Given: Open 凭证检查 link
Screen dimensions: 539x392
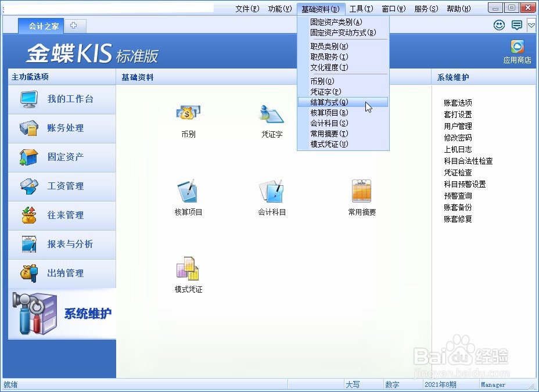Looking at the screenshot, I should coord(458,172).
